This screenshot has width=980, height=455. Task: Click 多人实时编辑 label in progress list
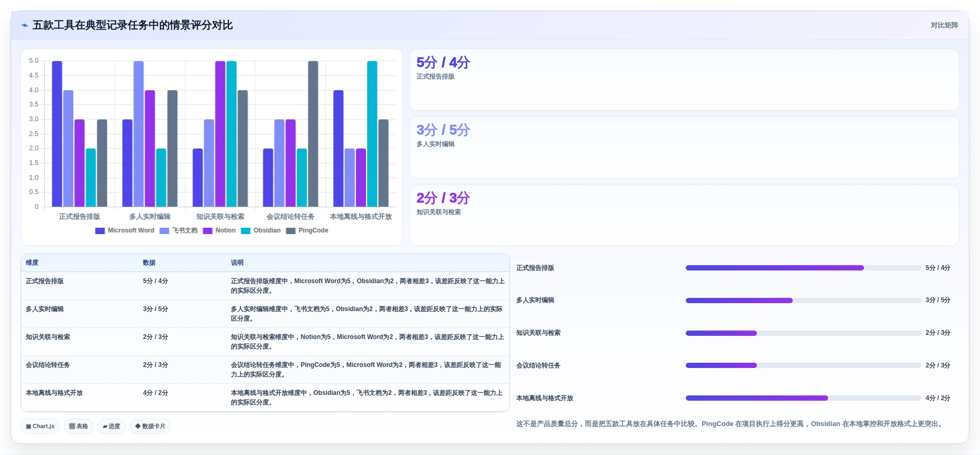535,300
